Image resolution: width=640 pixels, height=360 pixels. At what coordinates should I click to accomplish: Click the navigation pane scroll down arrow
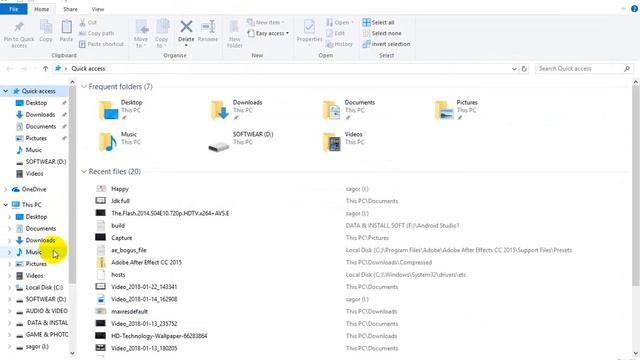tap(72, 353)
